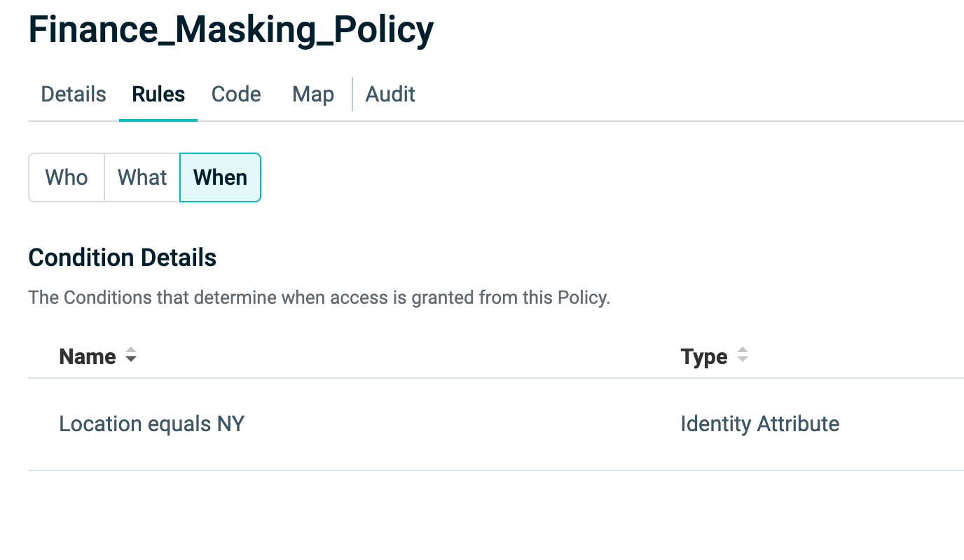Switch to the Audit tab
Screen dimensions: 964x560
tap(390, 94)
